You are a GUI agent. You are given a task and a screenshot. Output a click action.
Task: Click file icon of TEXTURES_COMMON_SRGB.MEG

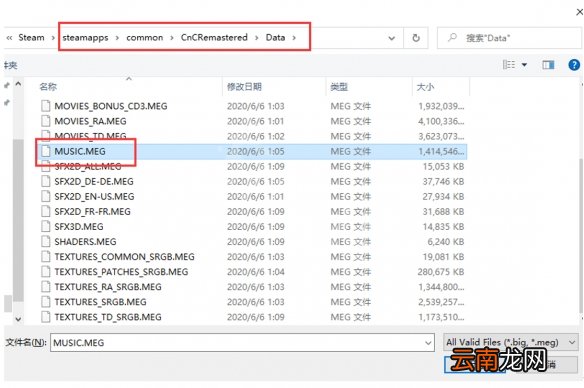(45, 257)
